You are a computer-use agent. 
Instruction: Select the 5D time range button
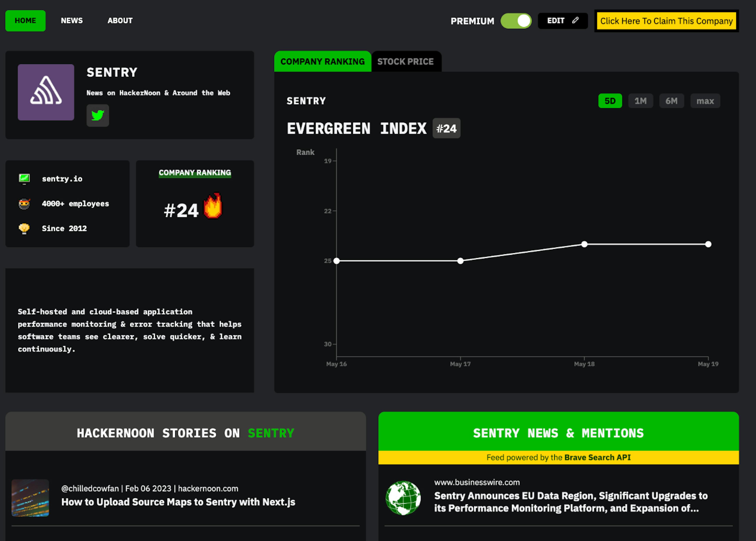coord(610,101)
